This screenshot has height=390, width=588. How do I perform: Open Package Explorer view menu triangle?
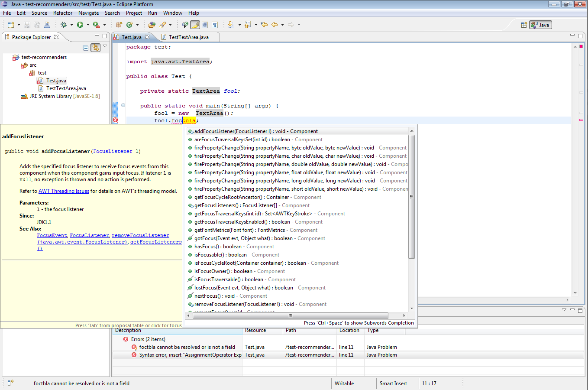(x=105, y=46)
